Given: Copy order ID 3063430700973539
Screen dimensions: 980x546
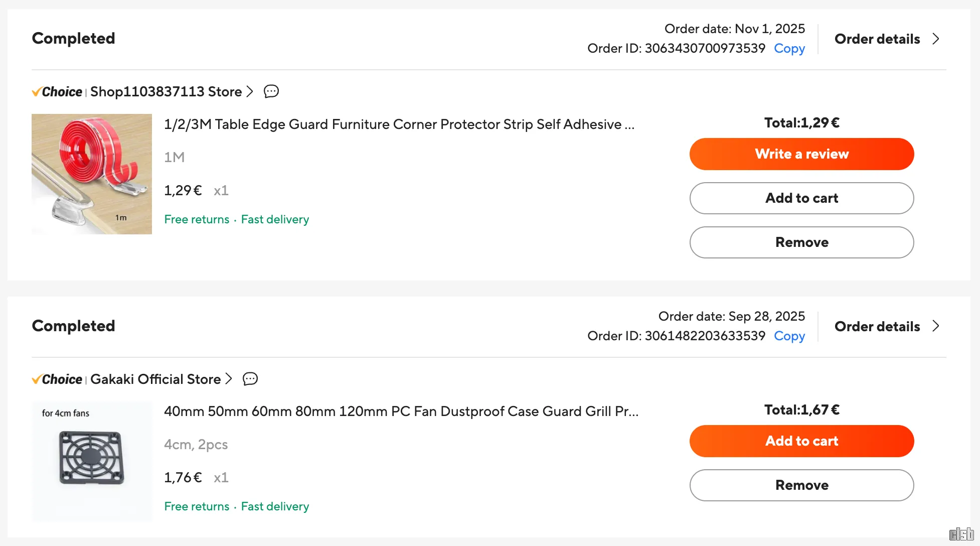Looking at the screenshot, I should [x=789, y=49].
